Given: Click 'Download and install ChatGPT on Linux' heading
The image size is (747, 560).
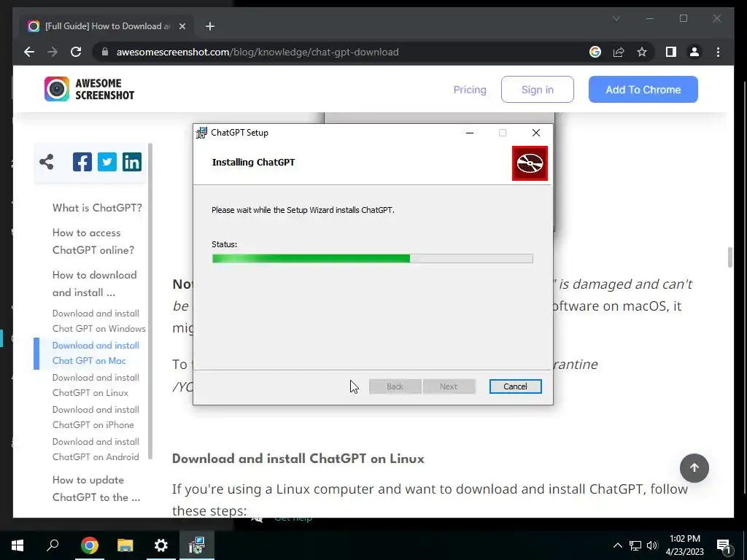Looking at the screenshot, I should 298,459.
